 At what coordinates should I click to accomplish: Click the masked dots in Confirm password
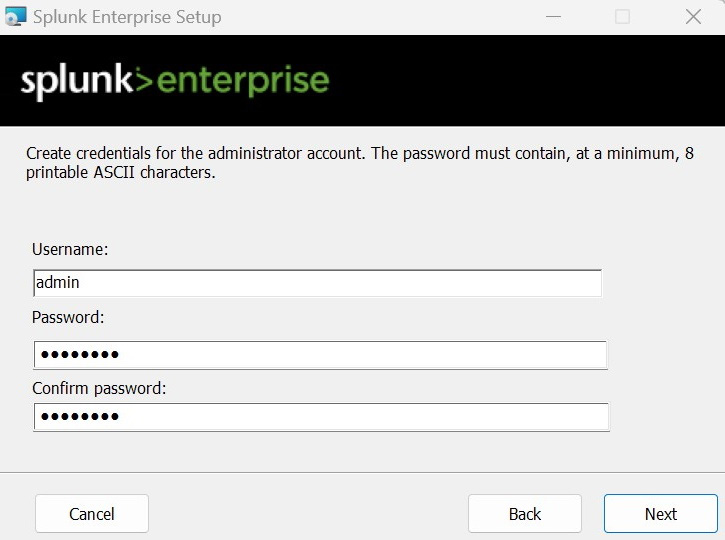tap(80, 417)
